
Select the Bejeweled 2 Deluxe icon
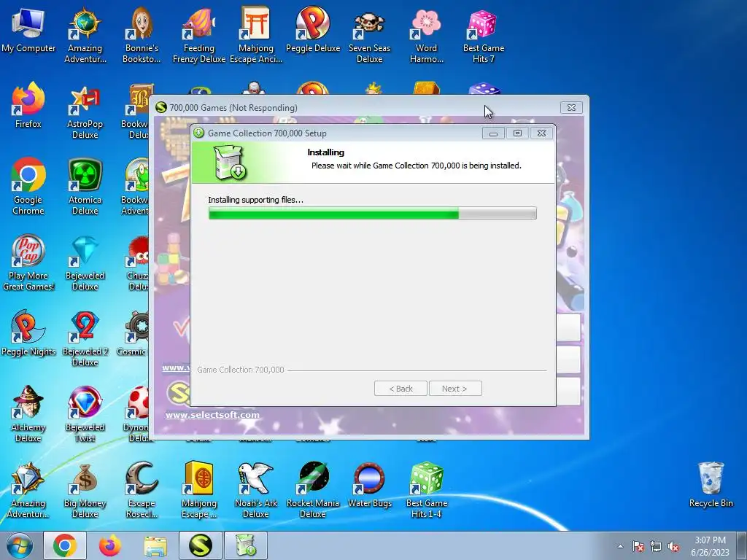[85, 338]
